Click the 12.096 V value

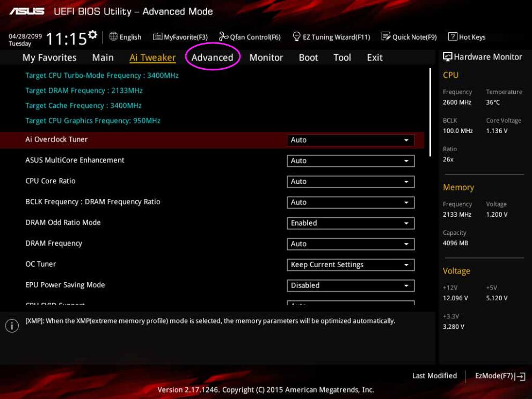pyautogui.click(x=455, y=298)
